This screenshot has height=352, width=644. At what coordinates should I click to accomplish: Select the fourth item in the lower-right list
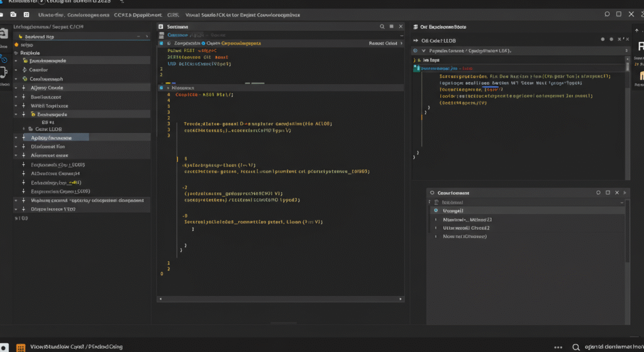[465, 236]
